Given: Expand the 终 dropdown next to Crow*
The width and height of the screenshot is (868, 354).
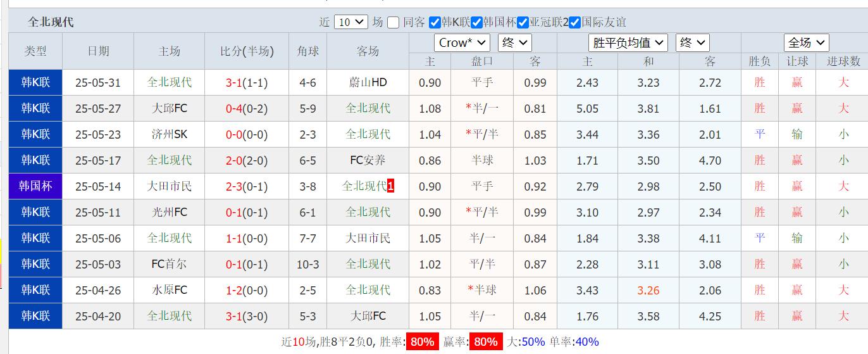Looking at the screenshot, I should [x=515, y=42].
